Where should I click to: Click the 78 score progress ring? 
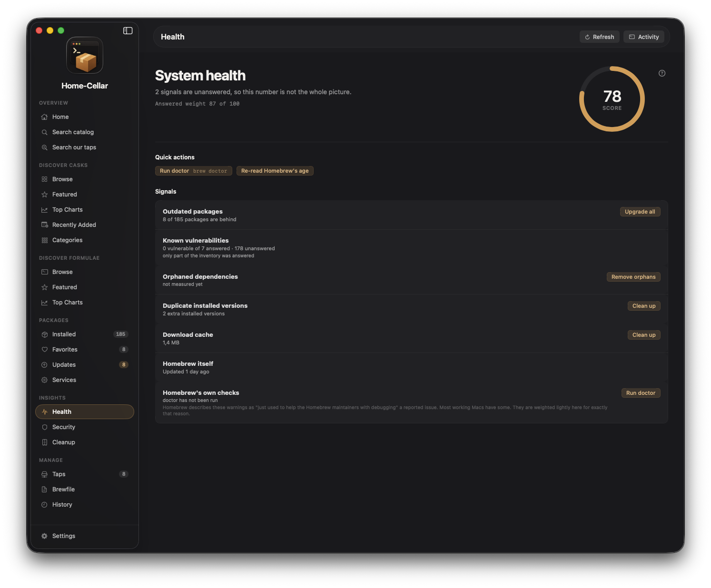point(612,99)
